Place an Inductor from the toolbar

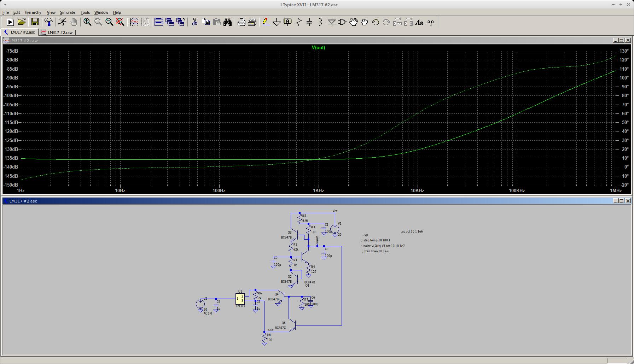[x=320, y=22]
